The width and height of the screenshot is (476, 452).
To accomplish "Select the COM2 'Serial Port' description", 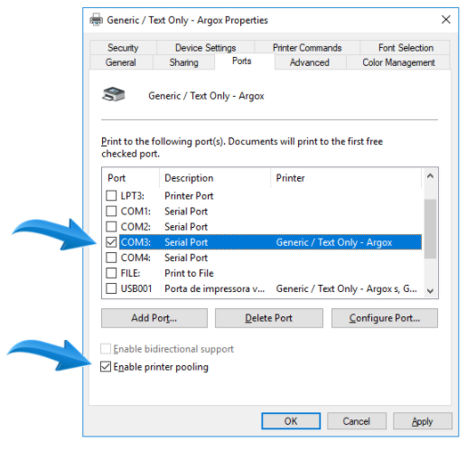I will coord(186,227).
